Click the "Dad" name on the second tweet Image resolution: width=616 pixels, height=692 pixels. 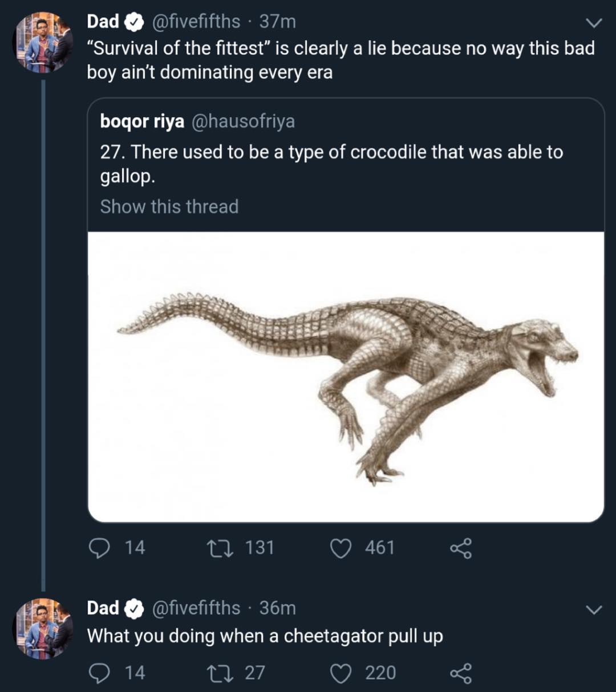(x=103, y=608)
